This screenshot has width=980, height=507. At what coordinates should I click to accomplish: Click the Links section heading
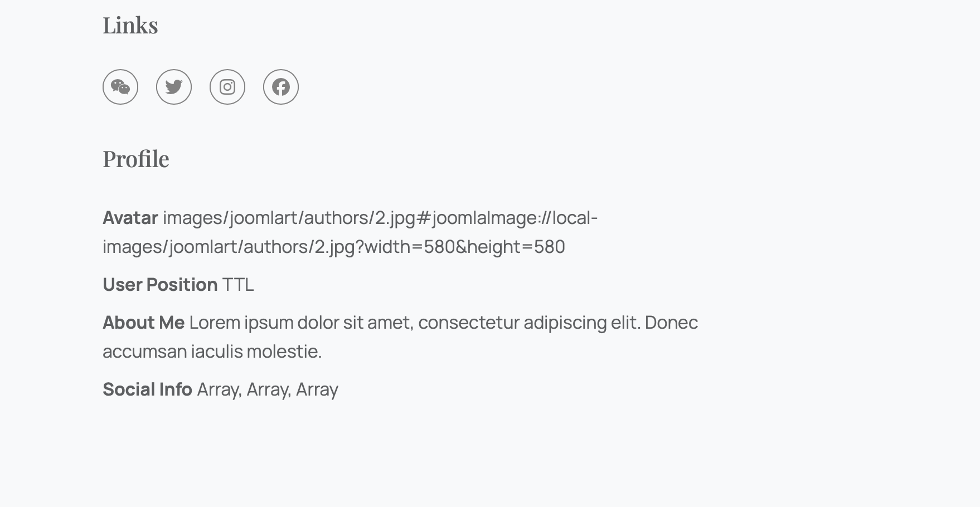(x=130, y=25)
